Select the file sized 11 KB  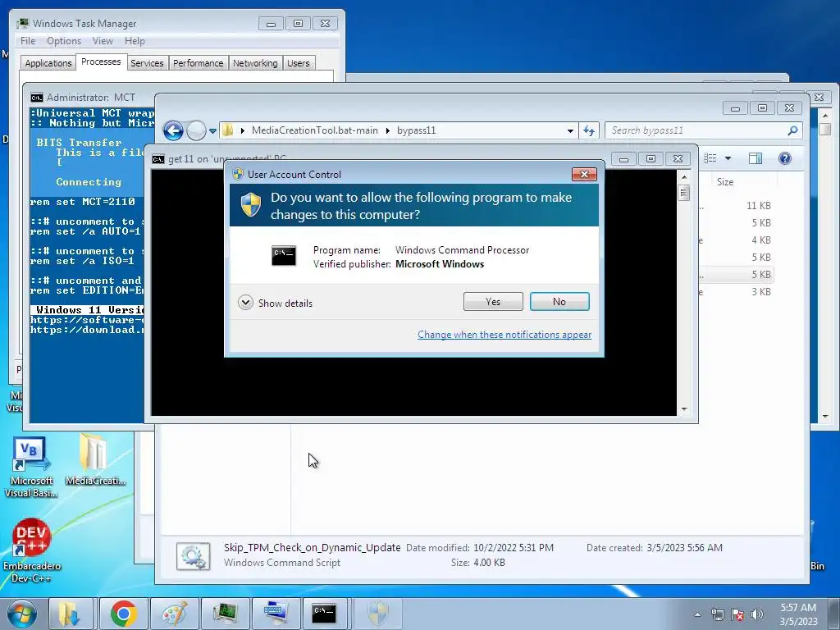click(x=758, y=206)
